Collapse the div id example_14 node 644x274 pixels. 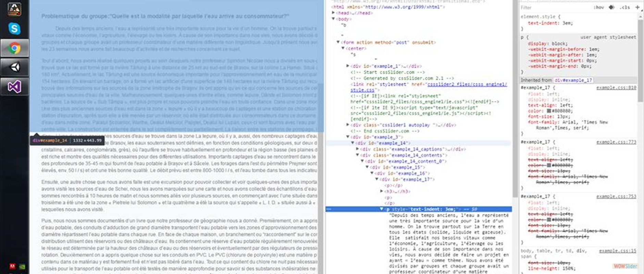(352, 143)
